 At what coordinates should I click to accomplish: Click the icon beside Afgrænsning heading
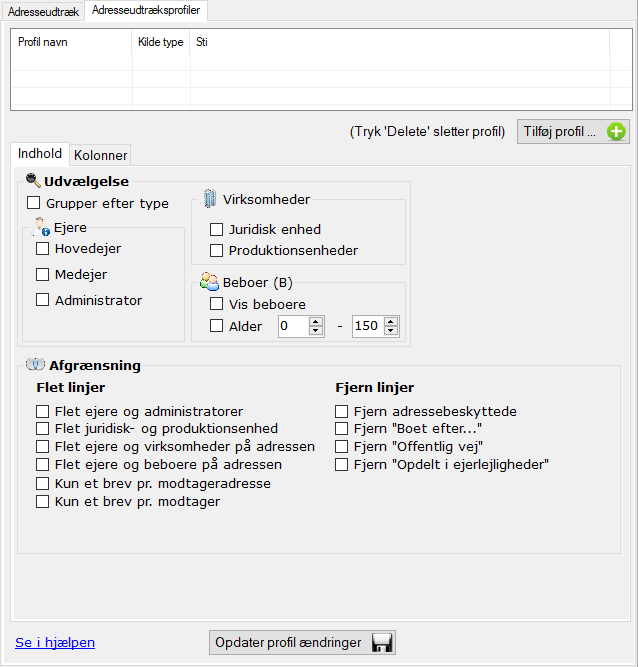[x=35, y=364]
